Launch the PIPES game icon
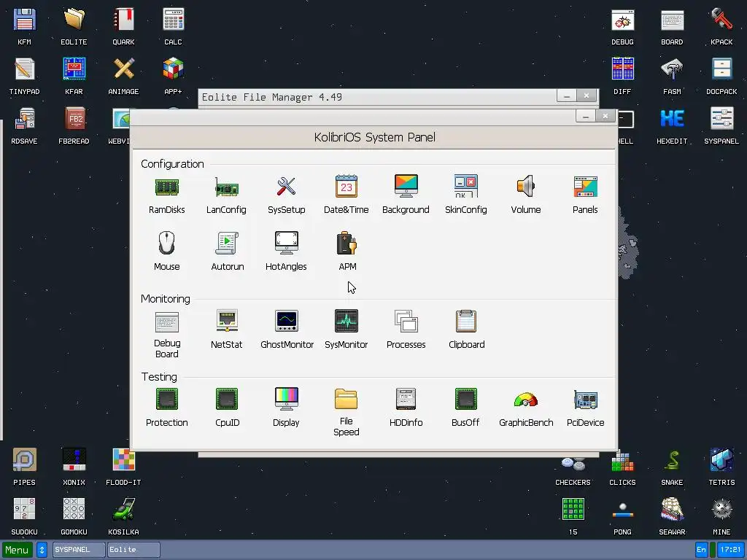 click(24, 460)
